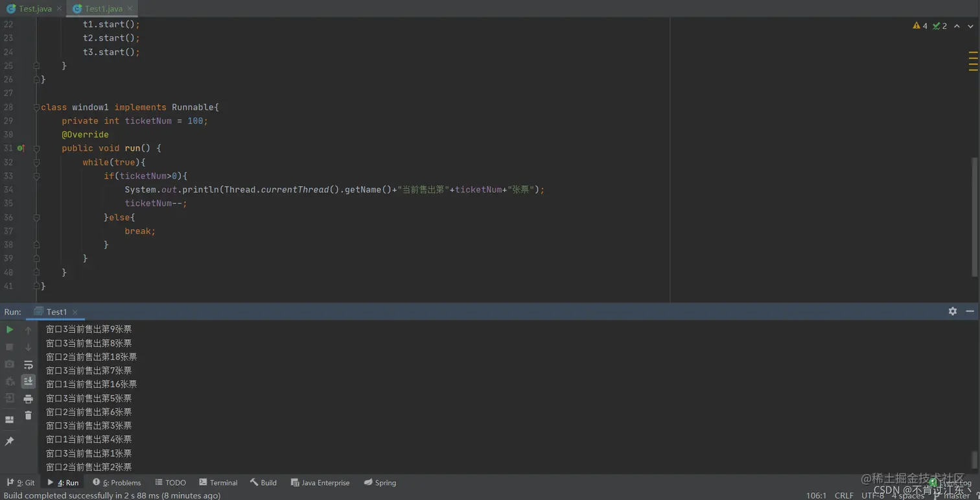
Task: Click fold end marker on line 41
Action: point(36,286)
